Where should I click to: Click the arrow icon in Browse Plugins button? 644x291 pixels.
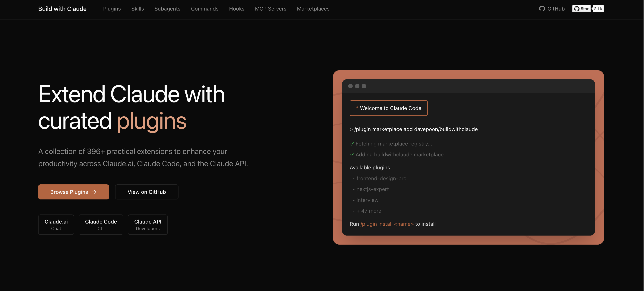coord(94,192)
